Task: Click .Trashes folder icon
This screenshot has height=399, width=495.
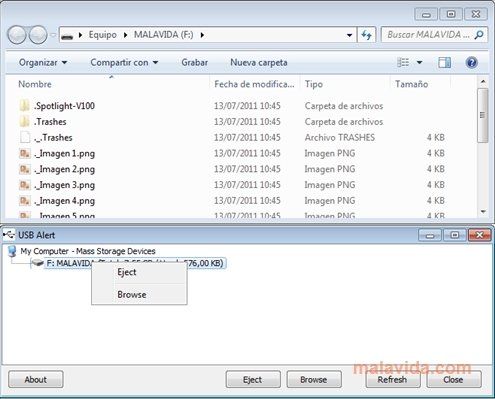Action: point(24,122)
